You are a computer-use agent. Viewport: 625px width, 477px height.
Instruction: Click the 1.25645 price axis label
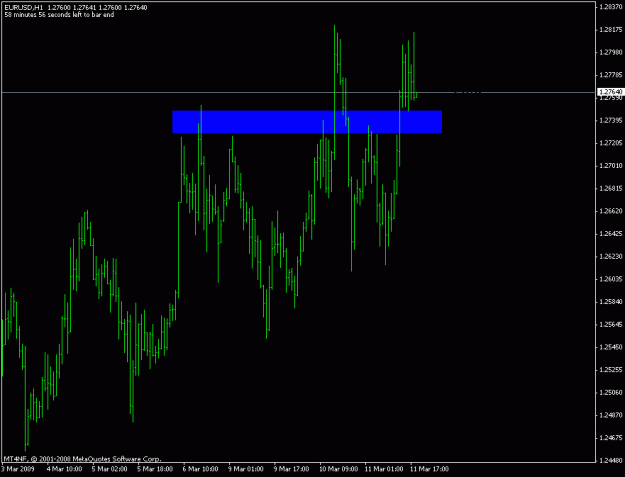click(611, 324)
